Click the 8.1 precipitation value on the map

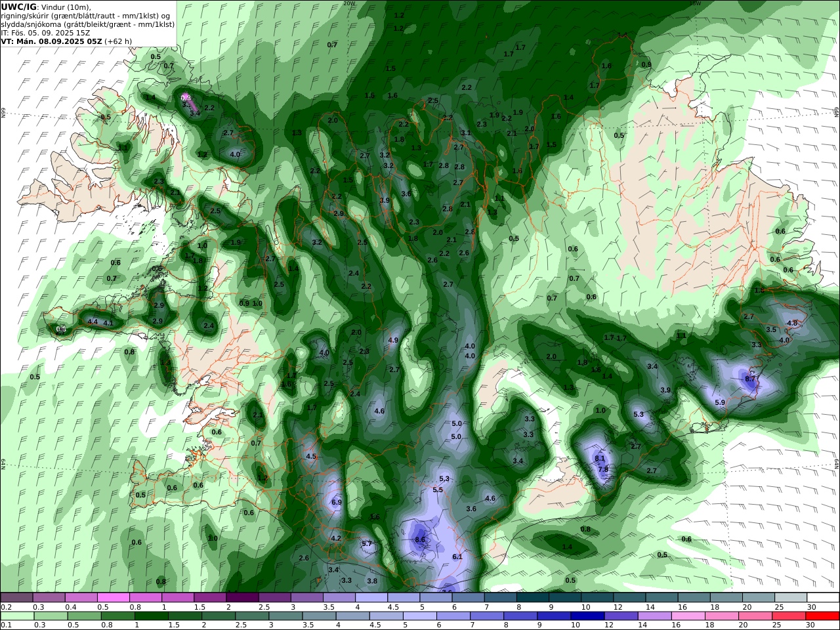click(600, 458)
